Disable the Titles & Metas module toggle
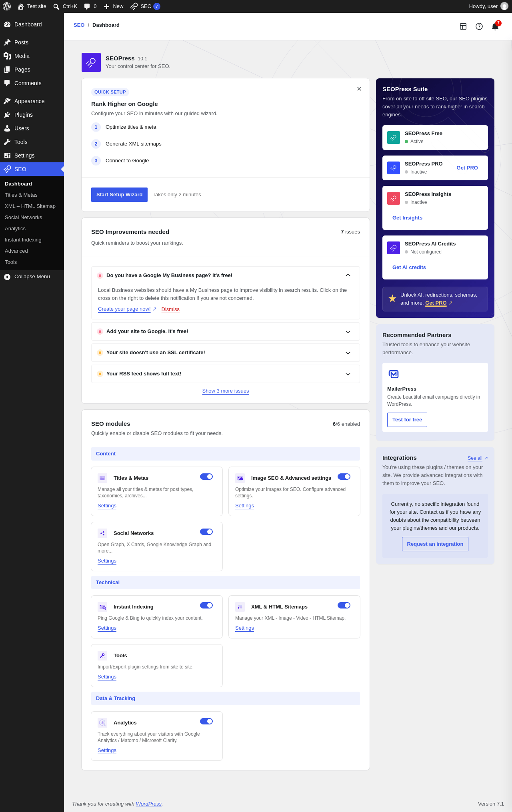This screenshot has width=512, height=812. click(206, 477)
